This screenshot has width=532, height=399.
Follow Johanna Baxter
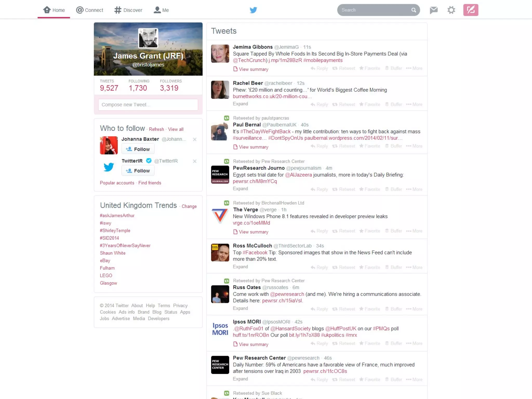click(138, 149)
